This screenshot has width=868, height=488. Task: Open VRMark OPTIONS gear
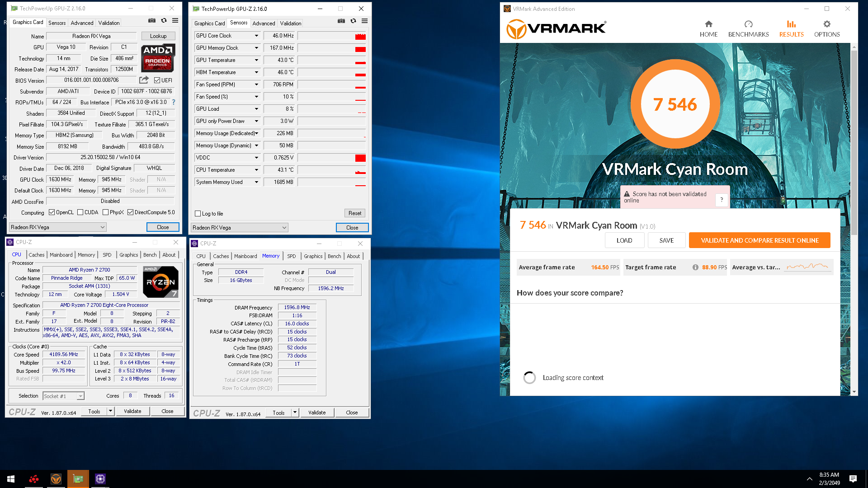pos(827,29)
